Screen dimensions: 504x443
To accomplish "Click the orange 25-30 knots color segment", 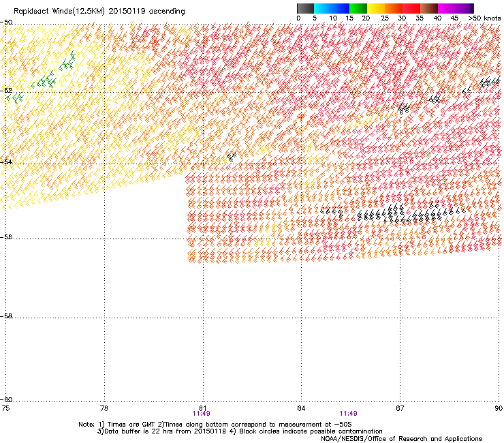I will [x=394, y=8].
